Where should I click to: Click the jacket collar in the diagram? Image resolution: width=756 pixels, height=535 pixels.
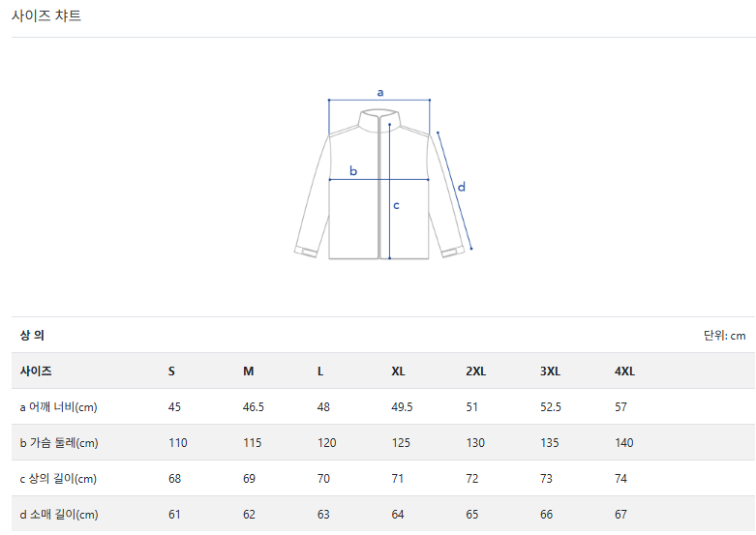(378, 120)
